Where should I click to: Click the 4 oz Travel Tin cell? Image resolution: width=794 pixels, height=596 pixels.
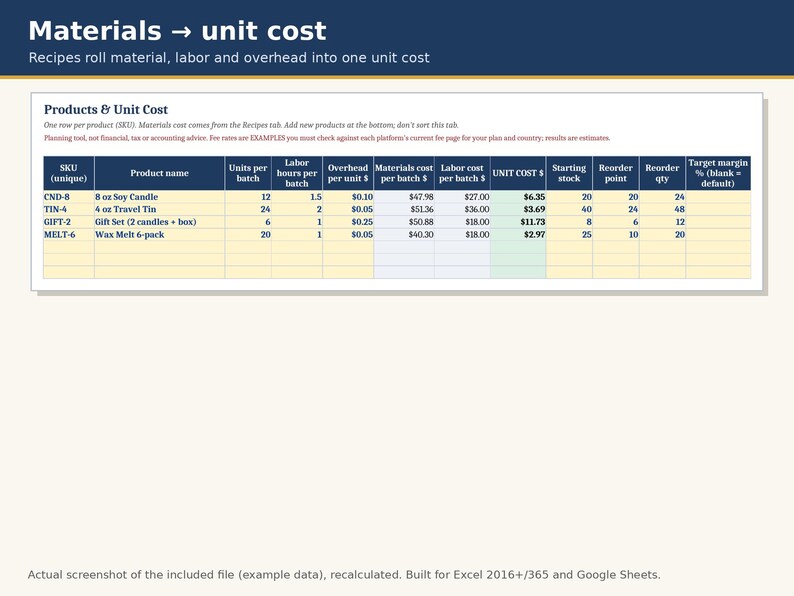(160, 209)
